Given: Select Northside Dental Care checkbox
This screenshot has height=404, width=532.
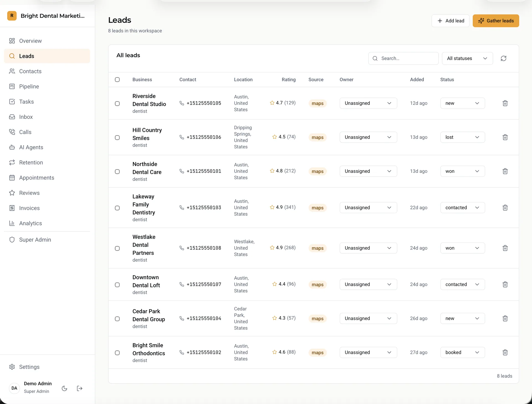Looking at the screenshot, I should [117, 172].
